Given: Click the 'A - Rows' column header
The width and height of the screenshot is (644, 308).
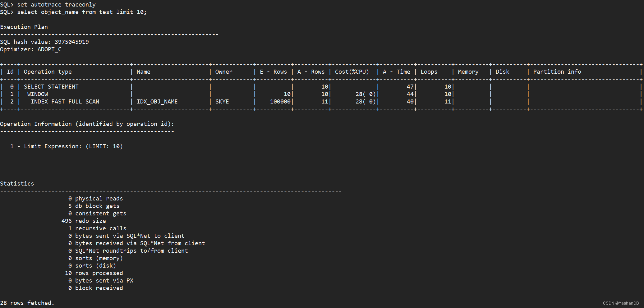Looking at the screenshot, I should coord(311,72).
